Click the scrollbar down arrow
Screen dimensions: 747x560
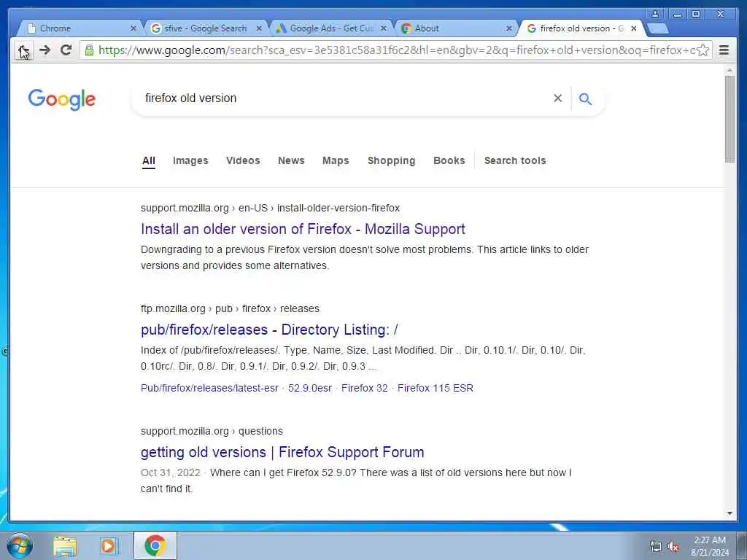pyautogui.click(x=729, y=513)
